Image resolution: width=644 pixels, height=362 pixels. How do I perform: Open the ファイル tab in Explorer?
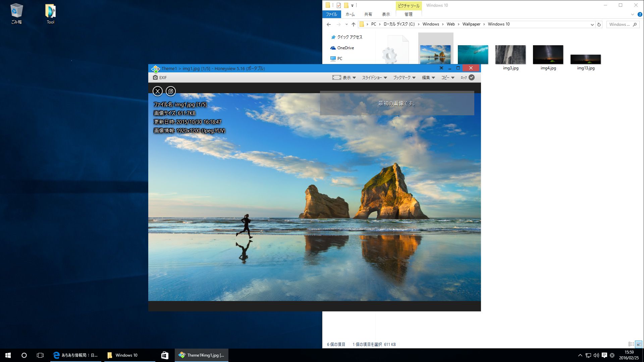pos(331,14)
